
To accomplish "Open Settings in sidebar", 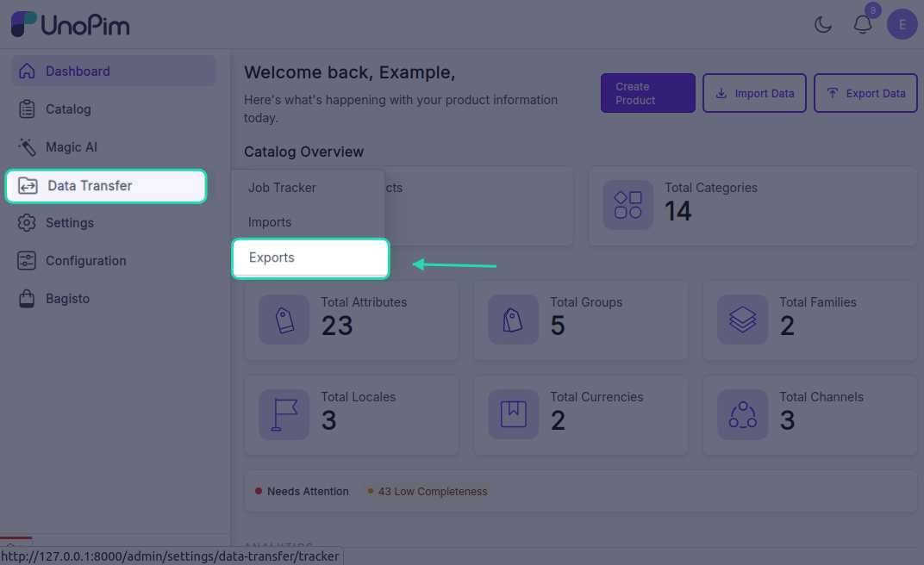I will tap(114, 223).
